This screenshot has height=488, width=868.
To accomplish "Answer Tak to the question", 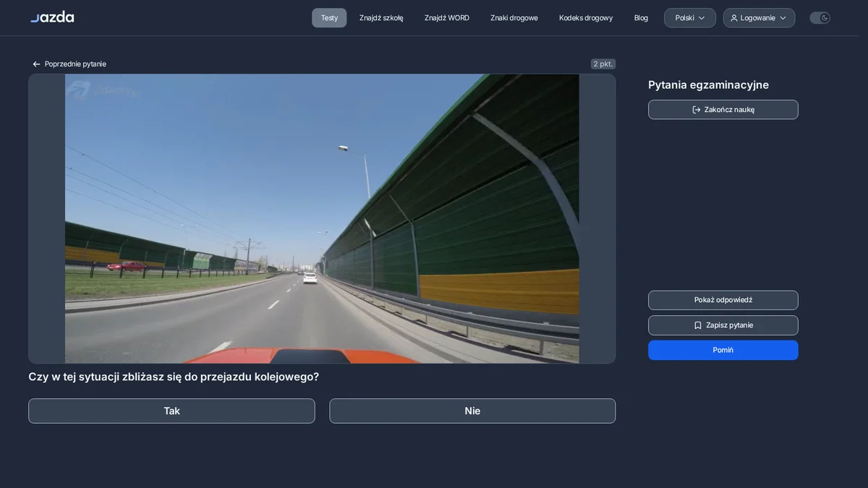I will (x=171, y=411).
